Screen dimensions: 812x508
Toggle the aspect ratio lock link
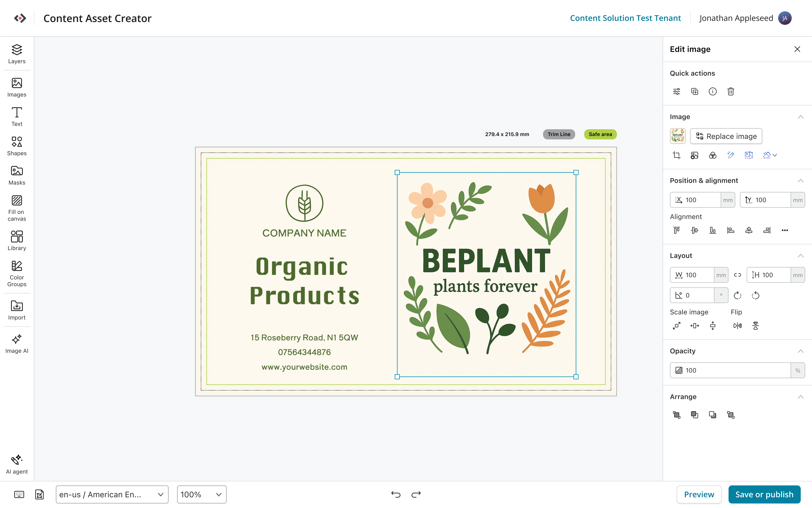point(738,275)
